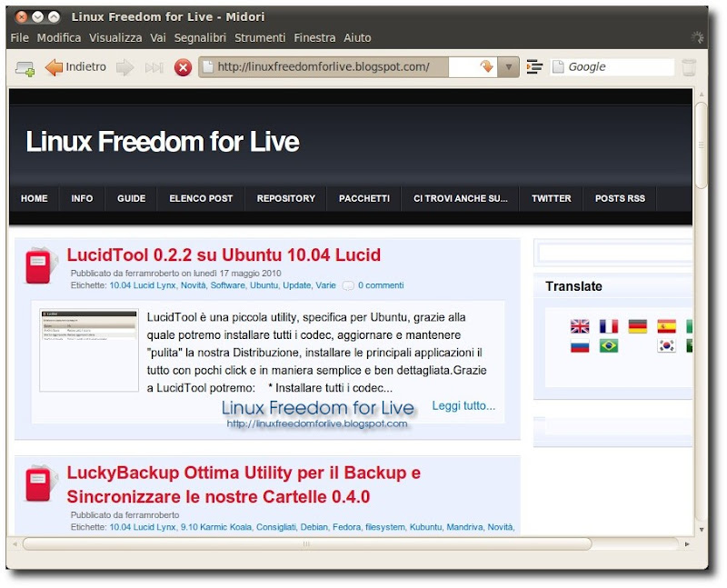Image resolution: width=727 pixels, height=588 pixels.
Task: Open the Strumenti menu
Action: point(260,37)
